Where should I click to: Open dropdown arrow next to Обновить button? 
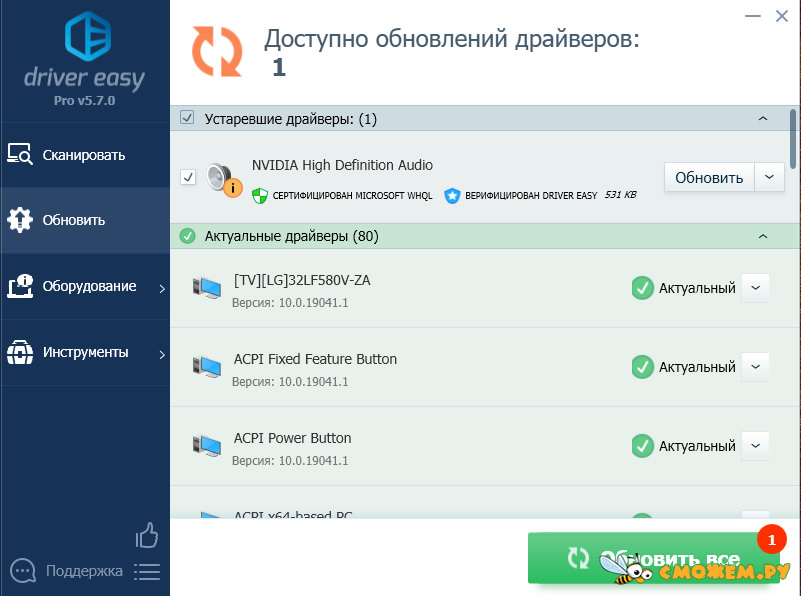coord(769,177)
